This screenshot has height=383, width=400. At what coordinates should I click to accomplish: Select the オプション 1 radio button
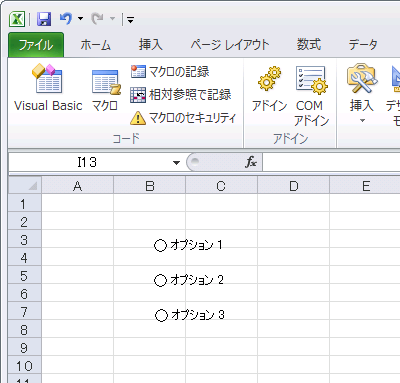coord(160,245)
